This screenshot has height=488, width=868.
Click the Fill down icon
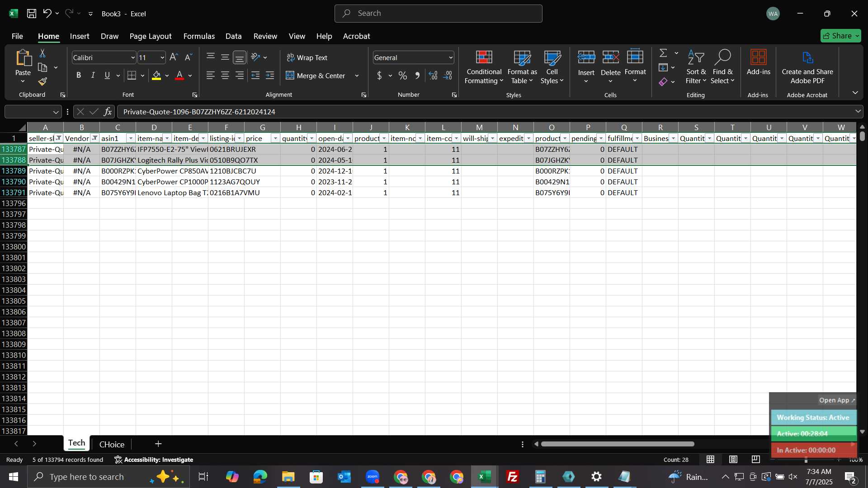coord(663,68)
